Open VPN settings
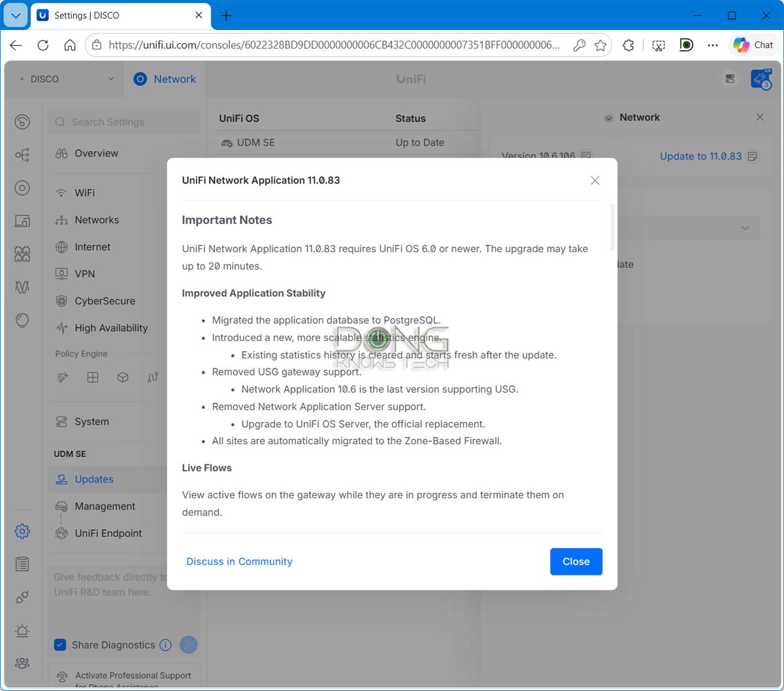The height and width of the screenshot is (691, 784). 84,274
